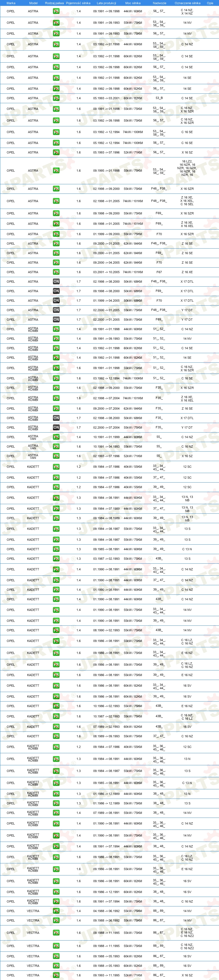Select the '07.1989 -> 08.1991' production years cell
The image size is (219, 980).
(106, 813)
